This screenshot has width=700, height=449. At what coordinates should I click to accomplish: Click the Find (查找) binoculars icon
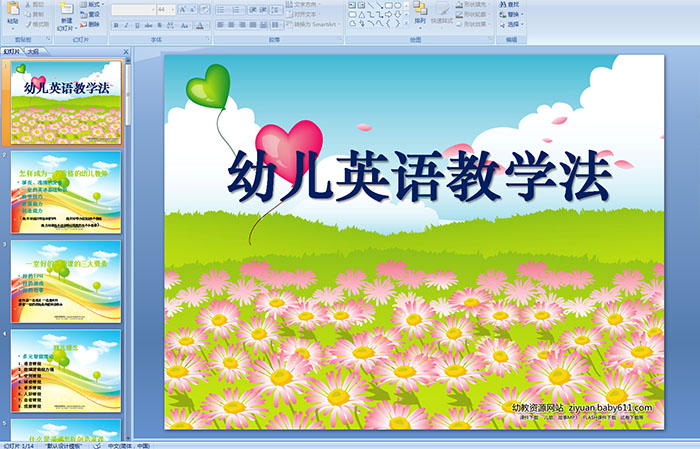(503, 4)
